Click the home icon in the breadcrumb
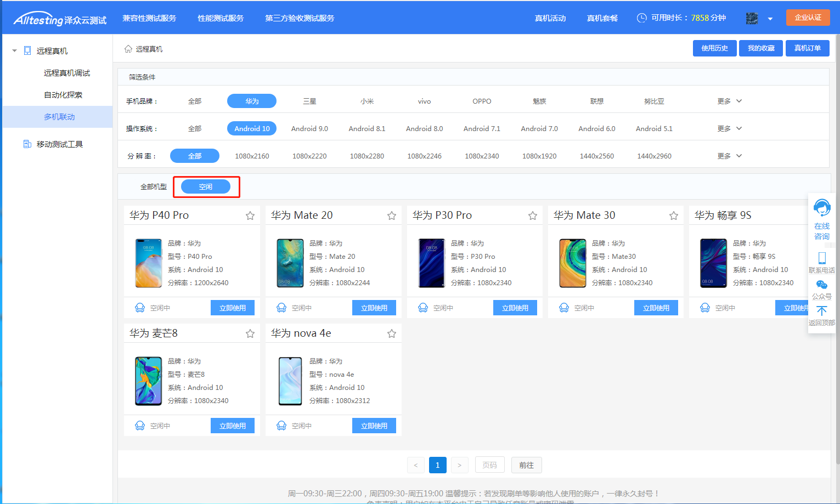840x504 pixels. [x=128, y=49]
